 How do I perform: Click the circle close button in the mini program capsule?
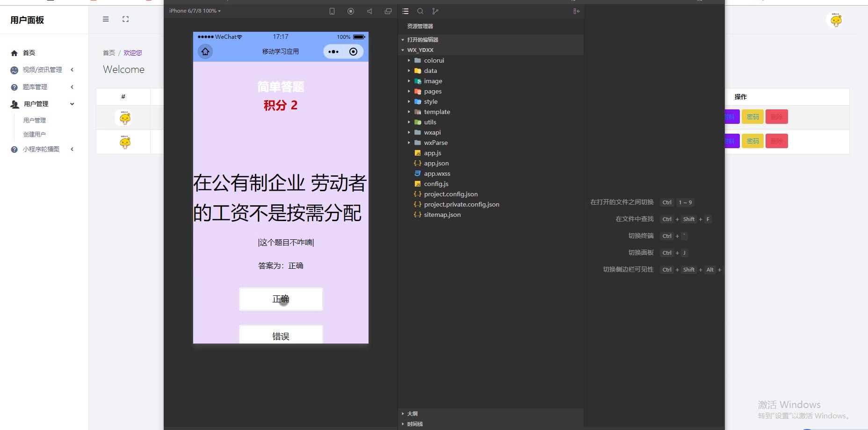(x=354, y=52)
